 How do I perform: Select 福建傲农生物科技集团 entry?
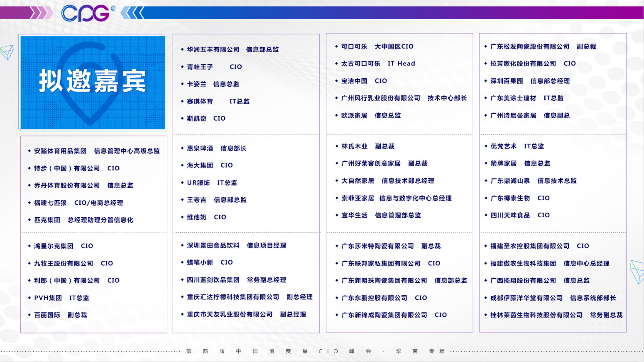(550, 263)
